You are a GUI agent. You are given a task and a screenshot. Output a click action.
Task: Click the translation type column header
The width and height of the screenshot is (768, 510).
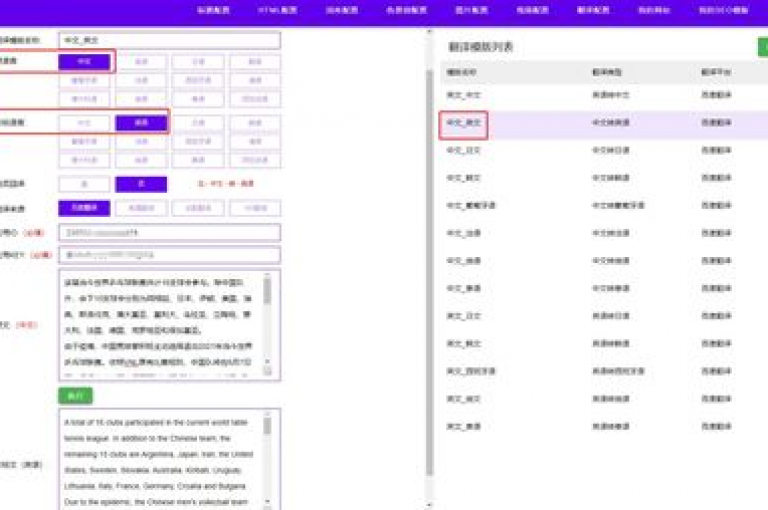point(607,72)
